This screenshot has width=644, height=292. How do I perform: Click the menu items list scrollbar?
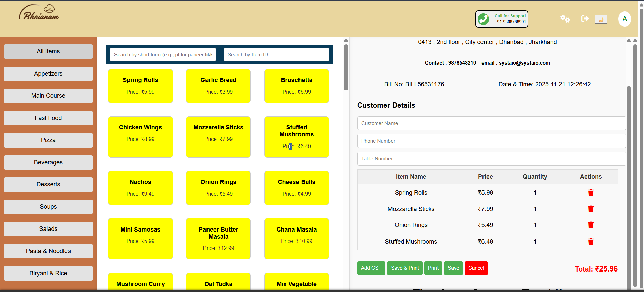click(346, 67)
